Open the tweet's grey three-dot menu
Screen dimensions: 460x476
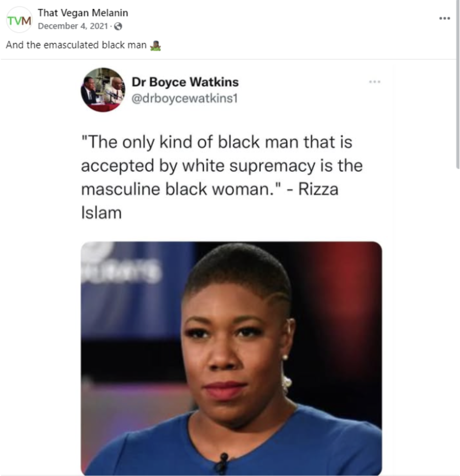[375, 82]
